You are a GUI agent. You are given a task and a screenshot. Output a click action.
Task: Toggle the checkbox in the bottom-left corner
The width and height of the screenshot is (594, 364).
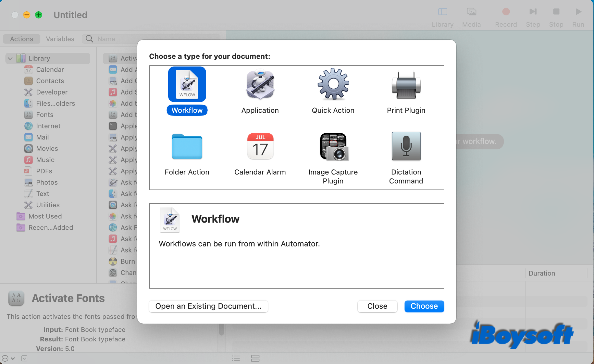coord(24,358)
